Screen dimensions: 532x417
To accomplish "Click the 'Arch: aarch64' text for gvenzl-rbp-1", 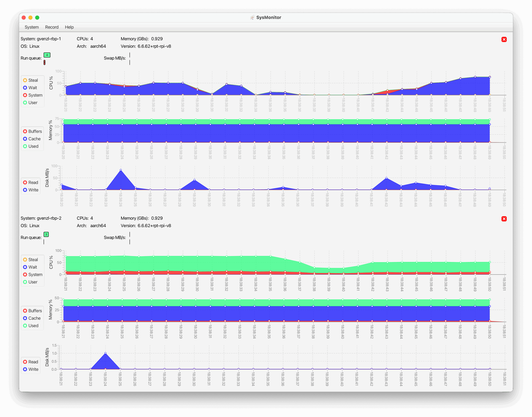I will [x=91, y=46].
